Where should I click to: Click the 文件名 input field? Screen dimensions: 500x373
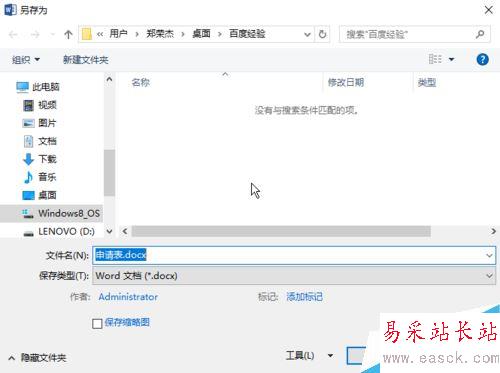point(294,255)
